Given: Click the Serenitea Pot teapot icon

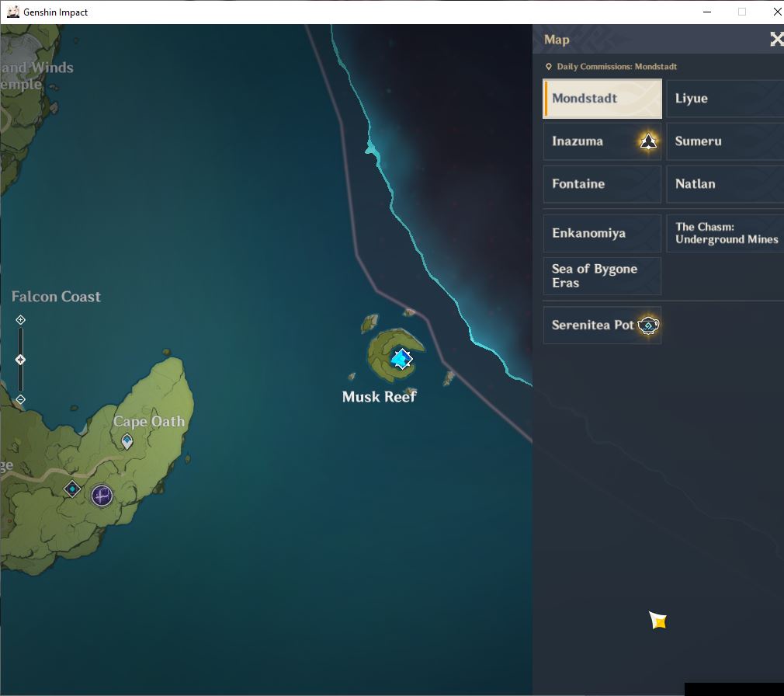Looking at the screenshot, I should (648, 325).
